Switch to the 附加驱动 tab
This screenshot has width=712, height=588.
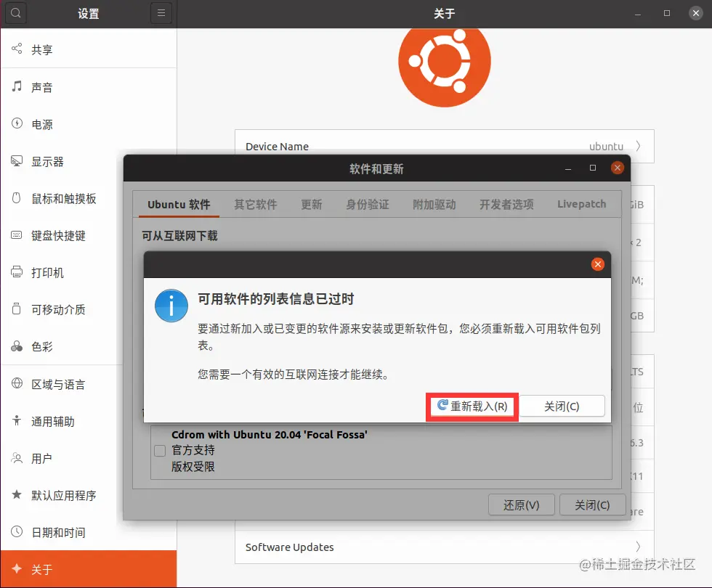coord(434,205)
